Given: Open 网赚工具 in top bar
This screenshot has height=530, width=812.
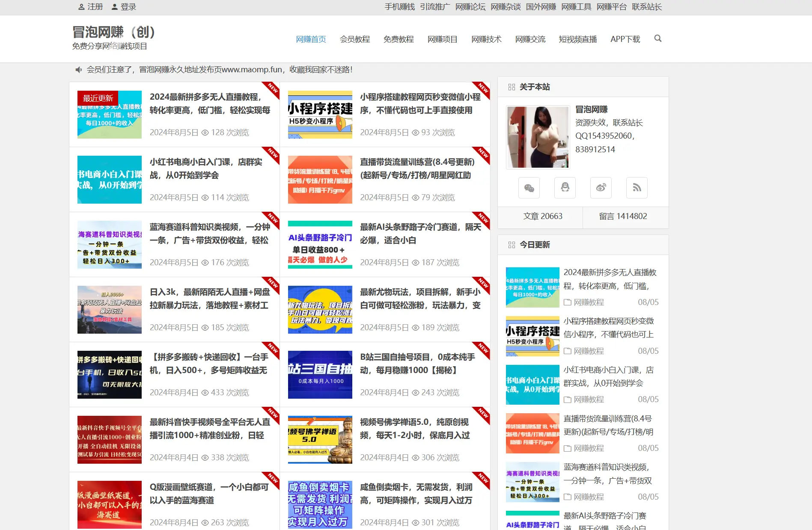Looking at the screenshot, I should [576, 7].
